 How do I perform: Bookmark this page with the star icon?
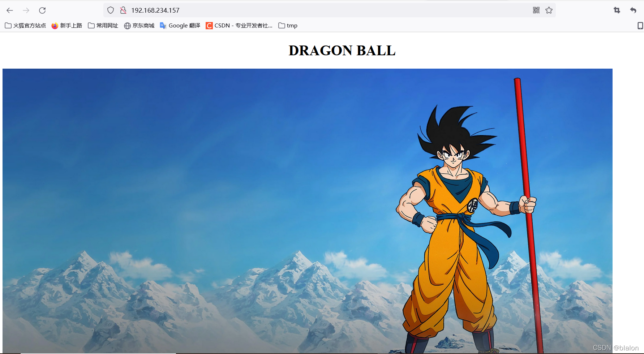(549, 10)
